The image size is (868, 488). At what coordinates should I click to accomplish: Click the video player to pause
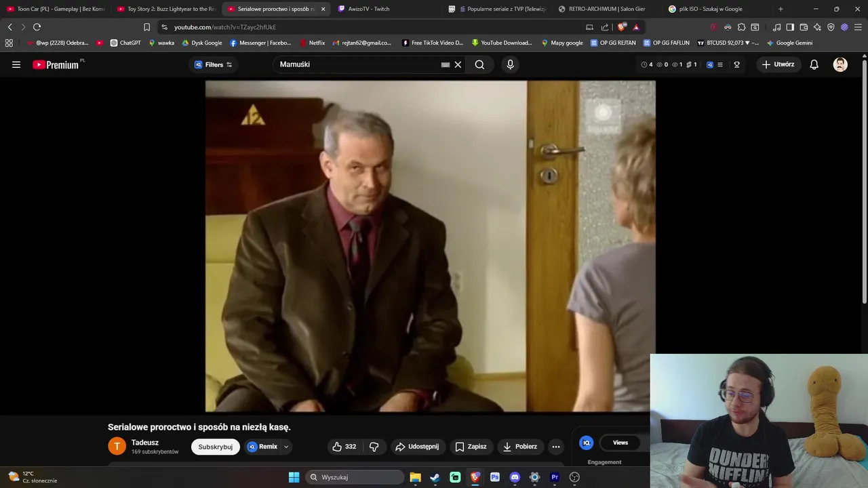[x=431, y=246]
